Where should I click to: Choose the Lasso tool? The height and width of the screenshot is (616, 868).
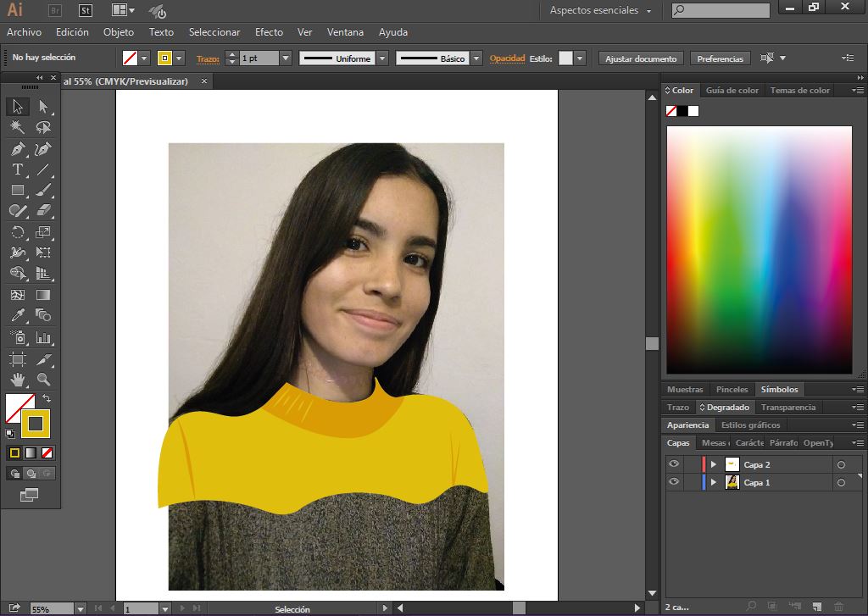coord(43,127)
